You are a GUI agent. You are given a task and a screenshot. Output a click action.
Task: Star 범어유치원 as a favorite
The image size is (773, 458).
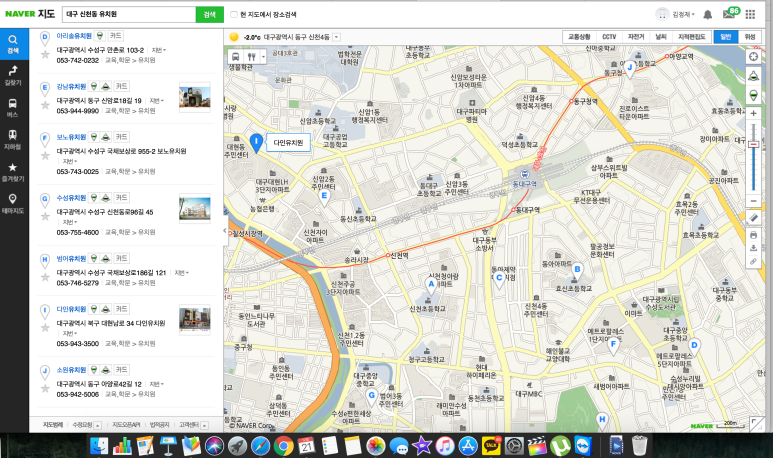(x=45, y=277)
